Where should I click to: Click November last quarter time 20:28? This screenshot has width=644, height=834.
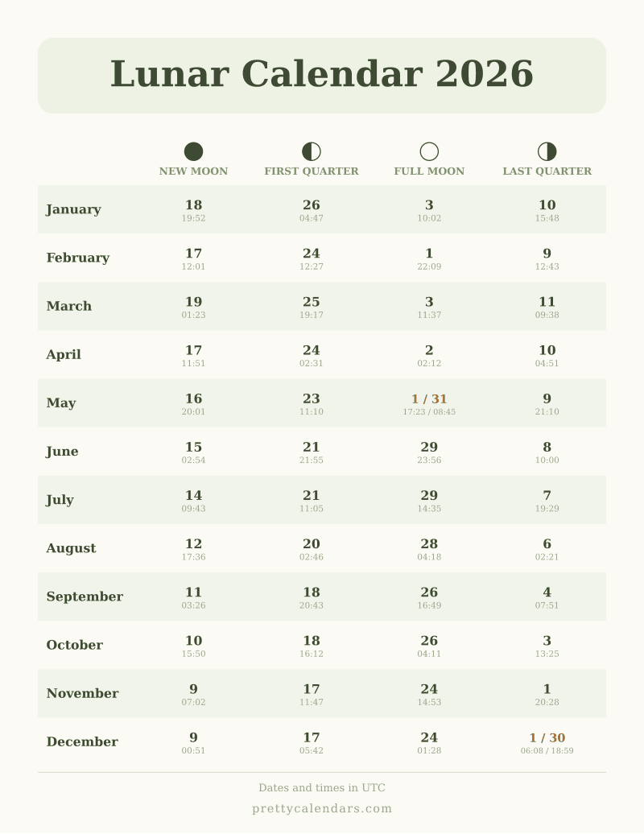tap(547, 702)
